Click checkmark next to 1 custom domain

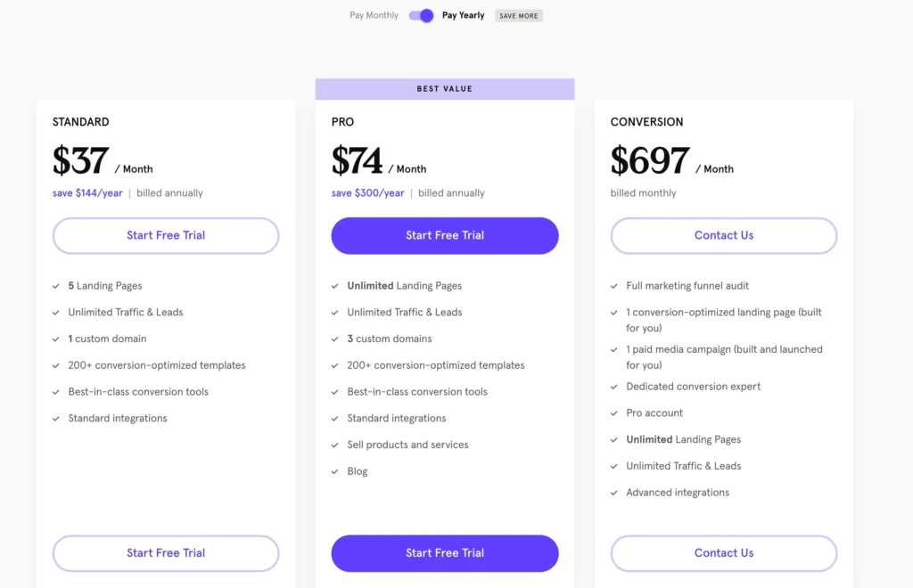click(x=56, y=339)
